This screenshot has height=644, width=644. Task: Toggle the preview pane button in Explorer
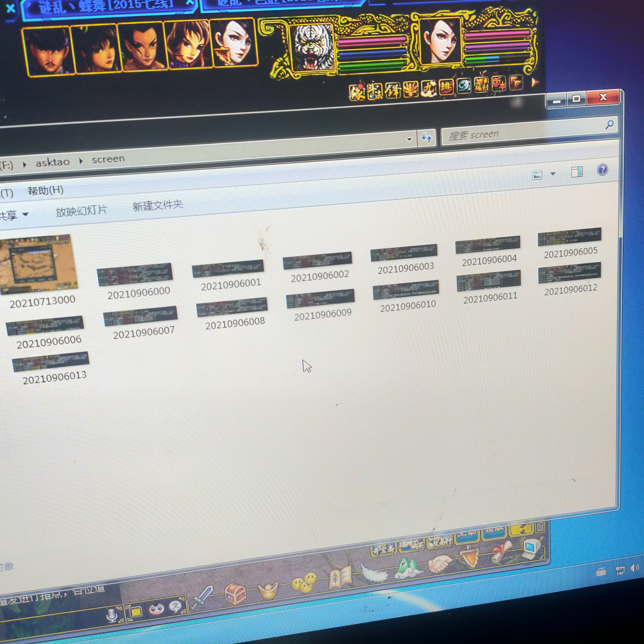pos(577,172)
